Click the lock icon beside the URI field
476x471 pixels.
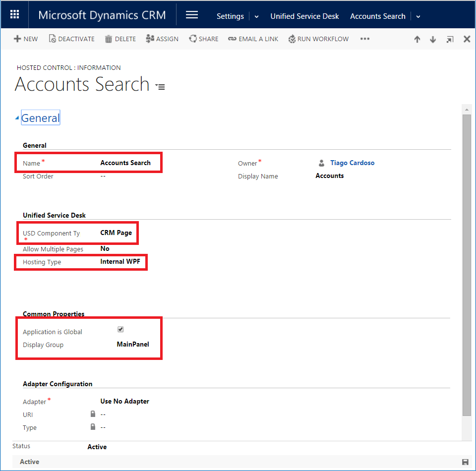click(x=93, y=413)
